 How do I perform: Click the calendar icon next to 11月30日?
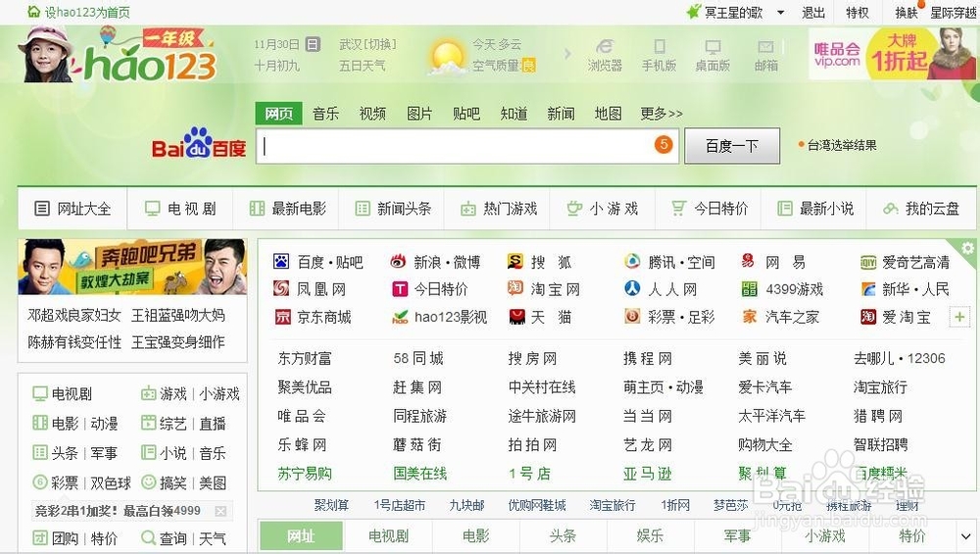click(x=313, y=44)
